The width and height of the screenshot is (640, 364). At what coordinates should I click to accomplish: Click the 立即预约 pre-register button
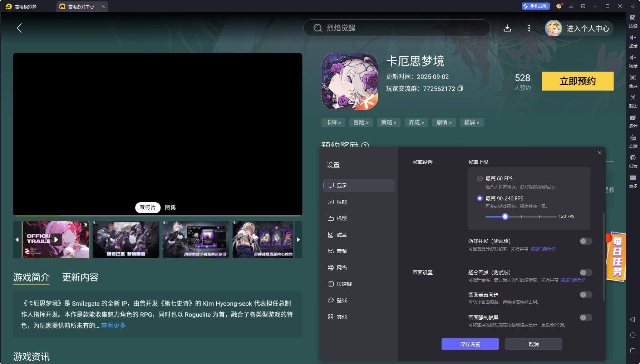point(577,81)
